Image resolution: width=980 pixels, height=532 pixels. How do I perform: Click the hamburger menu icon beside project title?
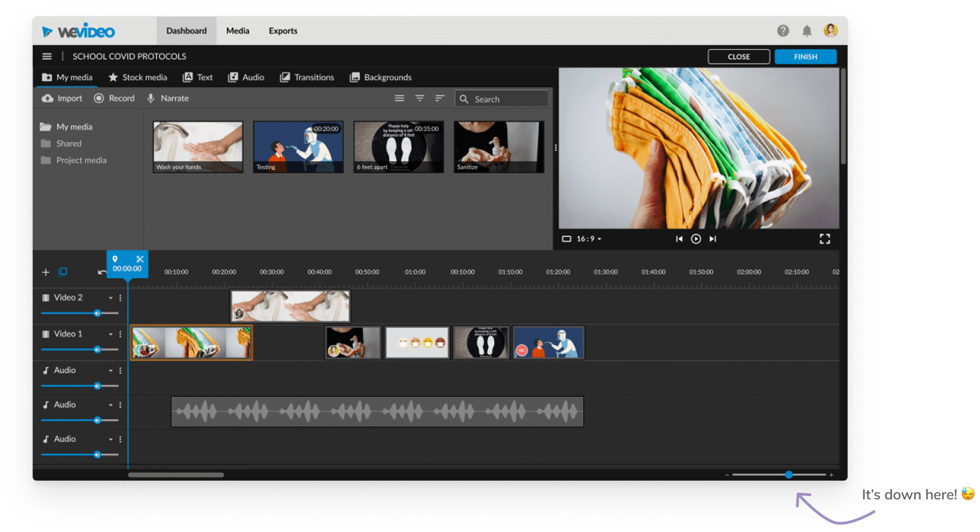click(47, 56)
